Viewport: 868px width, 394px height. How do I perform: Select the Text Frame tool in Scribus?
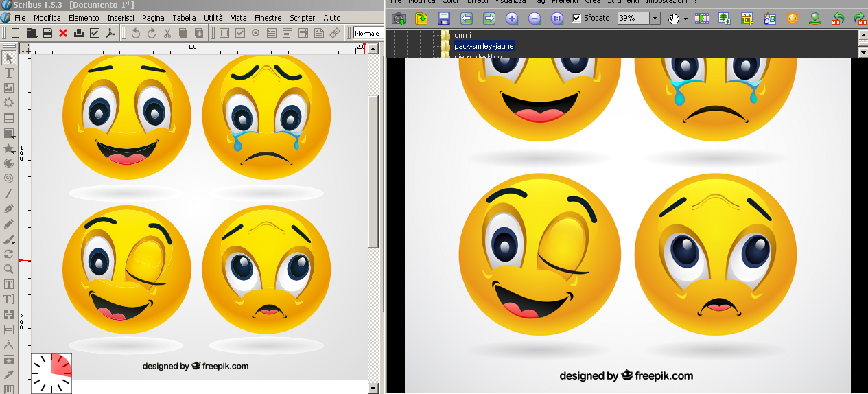pyautogui.click(x=9, y=73)
